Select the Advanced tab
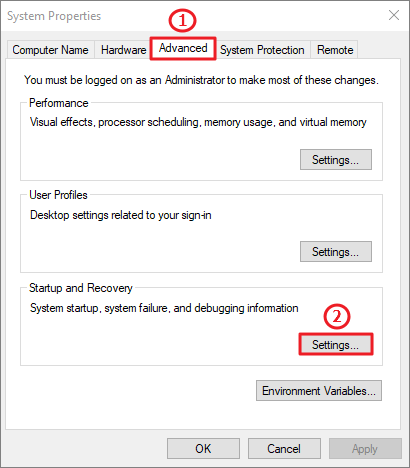Screen dimensions: 410x468 (x=183, y=48)
